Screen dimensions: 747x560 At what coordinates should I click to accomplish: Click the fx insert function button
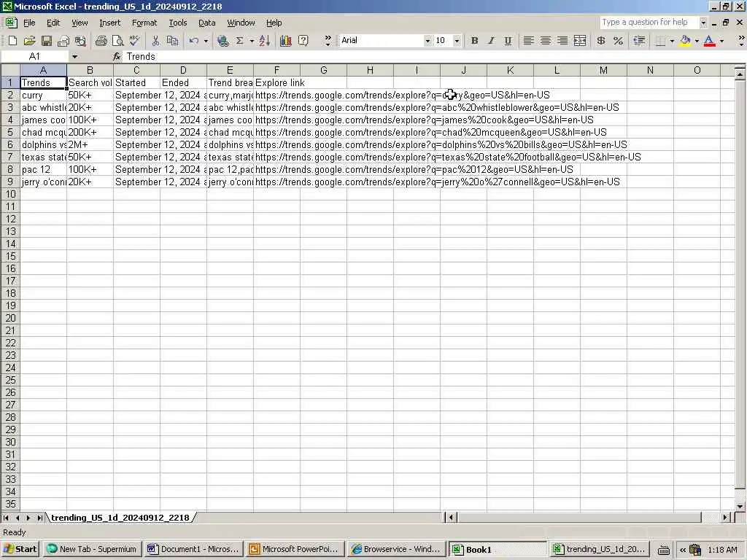[x=117, y=57]
